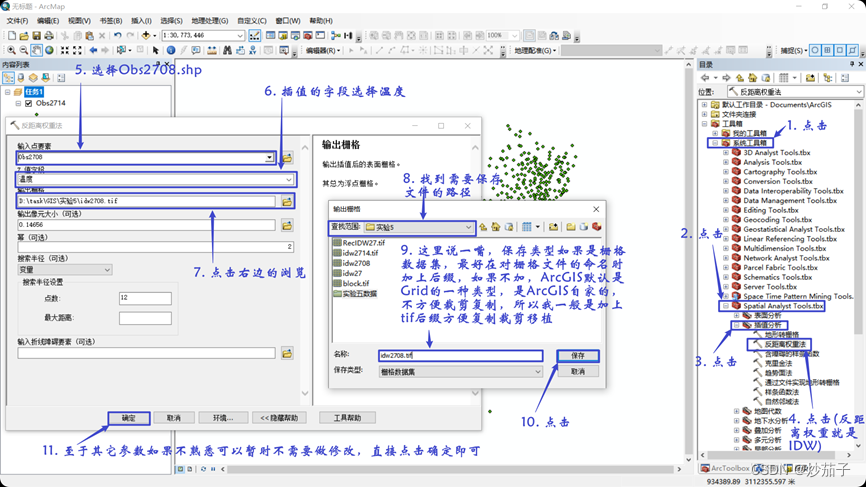This screenshot has height=487, width=866.
Task: Click the 取消 button in IDW dialog
Action: click(x=174, y=418)
